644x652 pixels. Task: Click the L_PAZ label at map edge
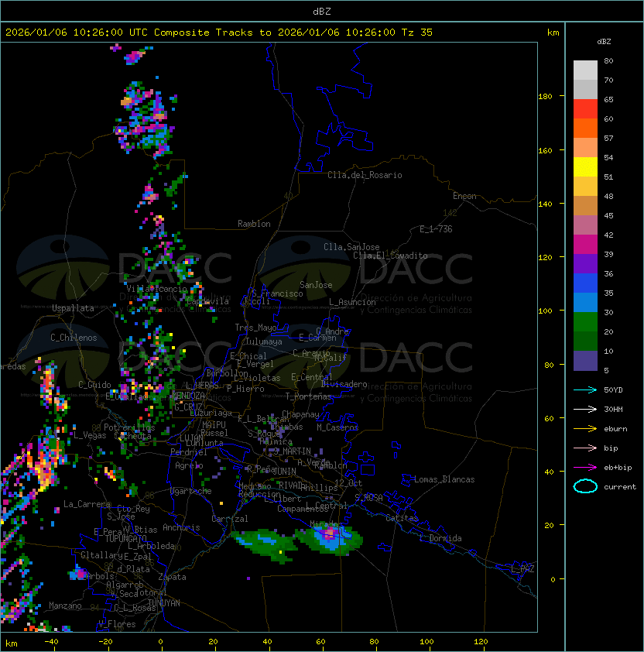pos(522,569)
